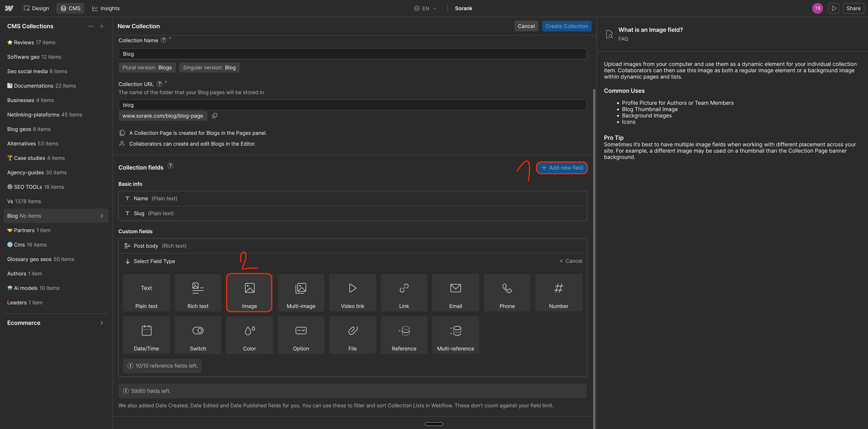Click the plus icon to add collection
The height and width of the screenshot is (429, 868).
101,26
